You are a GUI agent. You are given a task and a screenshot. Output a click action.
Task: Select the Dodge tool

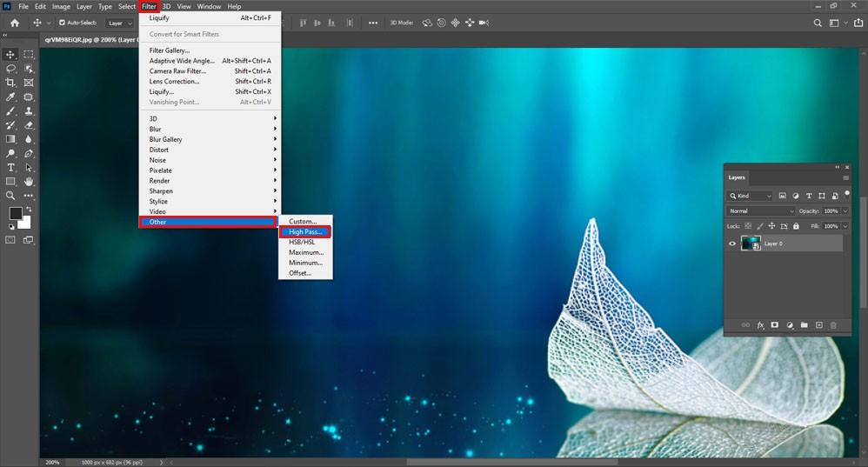[10, 153]
